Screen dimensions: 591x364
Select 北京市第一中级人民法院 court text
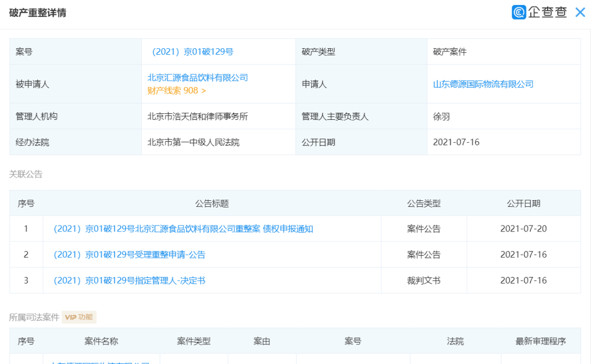tap(193, 142)
